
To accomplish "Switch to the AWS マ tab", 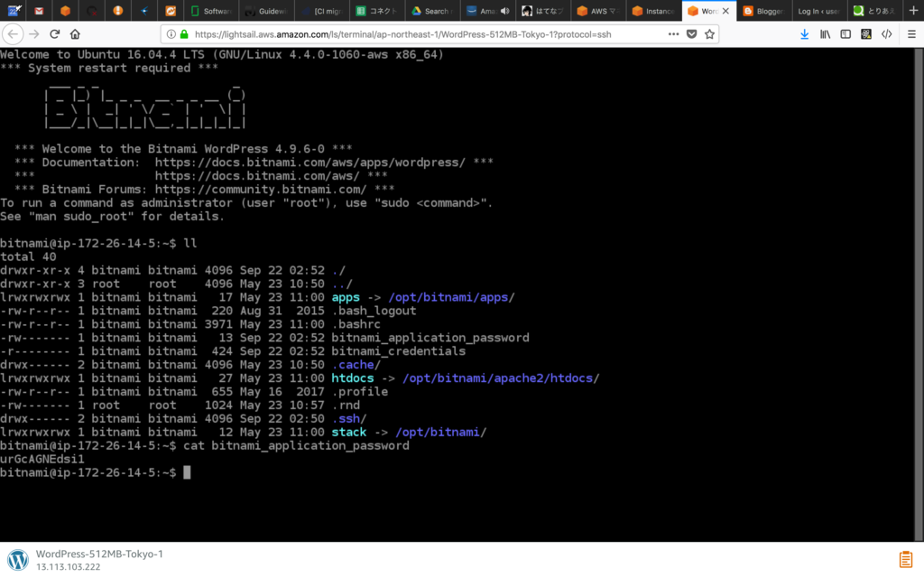I will tap(597, 11).
